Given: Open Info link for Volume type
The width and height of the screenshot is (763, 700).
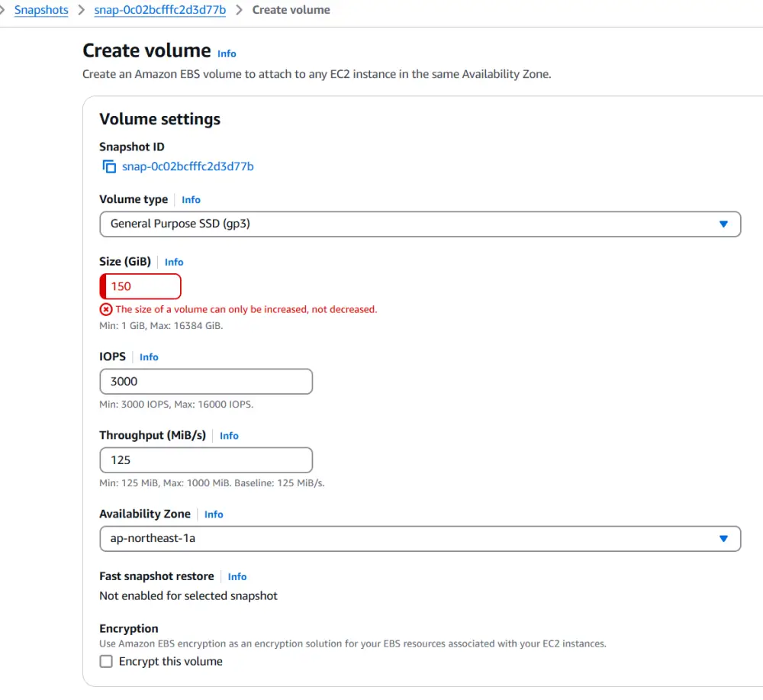Looking at the screenshot, I should tap(191, 200).
